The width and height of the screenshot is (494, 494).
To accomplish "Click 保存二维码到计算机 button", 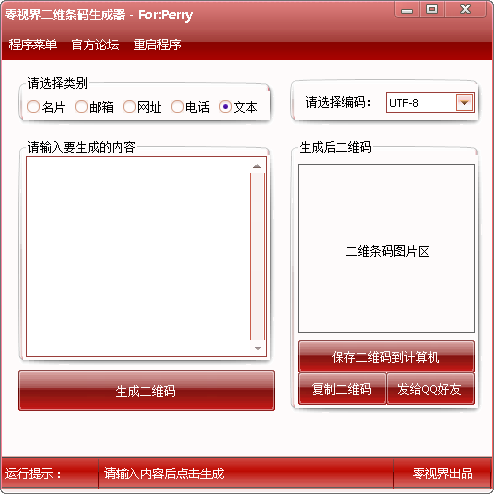I will pyautogui.click(x=386, y=356).
